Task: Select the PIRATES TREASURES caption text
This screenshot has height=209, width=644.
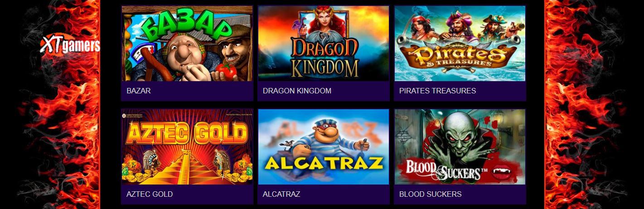Action: click(x=437, y=91)
